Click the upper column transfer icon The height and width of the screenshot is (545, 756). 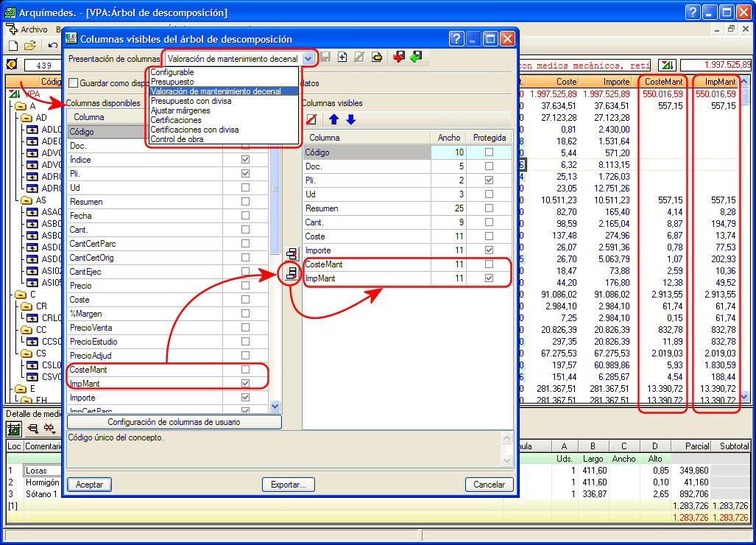pyautogui.click(x=292, y=253)
